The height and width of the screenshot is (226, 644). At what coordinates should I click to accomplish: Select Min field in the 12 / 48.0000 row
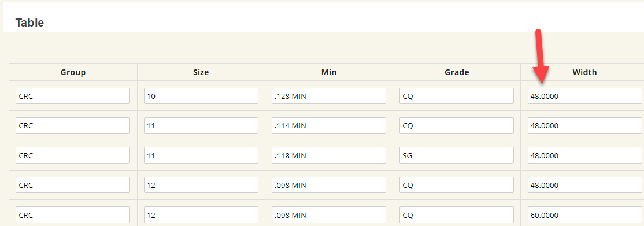pos(329,185)
